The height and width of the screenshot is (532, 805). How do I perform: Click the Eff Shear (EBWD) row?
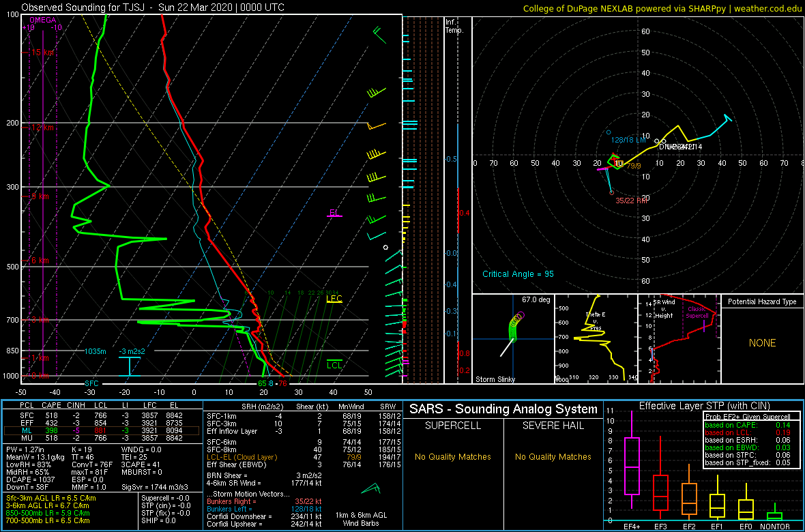(303, 464)
